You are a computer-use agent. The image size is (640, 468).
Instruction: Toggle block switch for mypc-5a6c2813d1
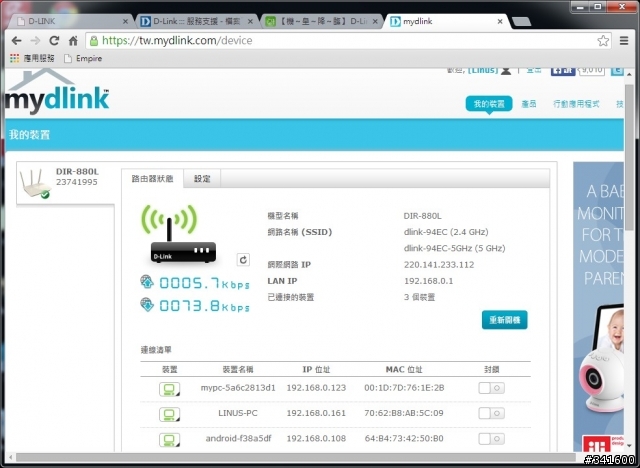(491, 388)
